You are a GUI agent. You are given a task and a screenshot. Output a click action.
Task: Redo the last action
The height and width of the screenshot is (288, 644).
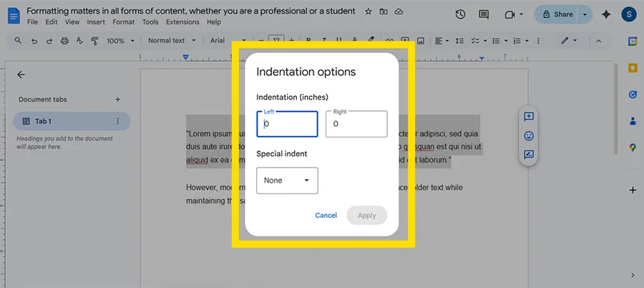tap(49, 41)
